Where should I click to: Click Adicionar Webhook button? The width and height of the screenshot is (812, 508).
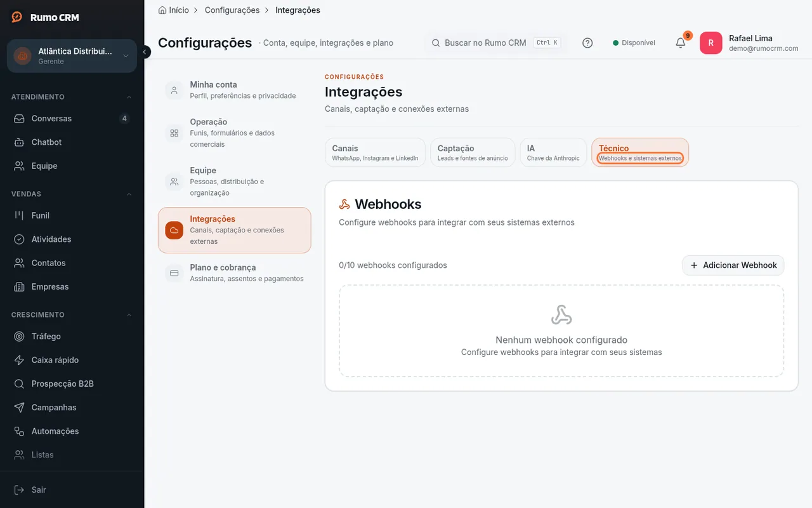tap(733, 265)
